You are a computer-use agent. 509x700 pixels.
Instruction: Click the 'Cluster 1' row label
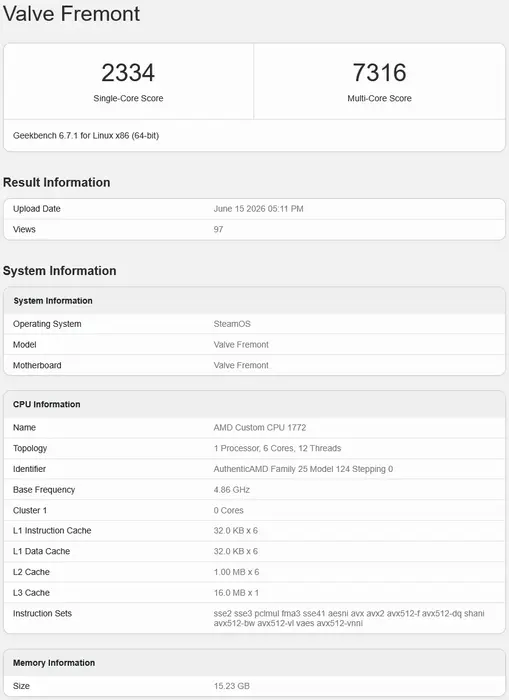[x=30, y=510]
